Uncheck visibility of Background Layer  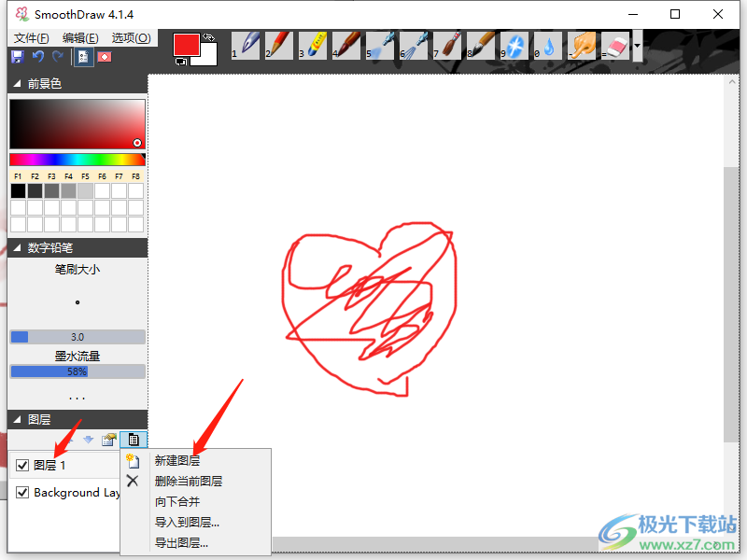[22, 493]
